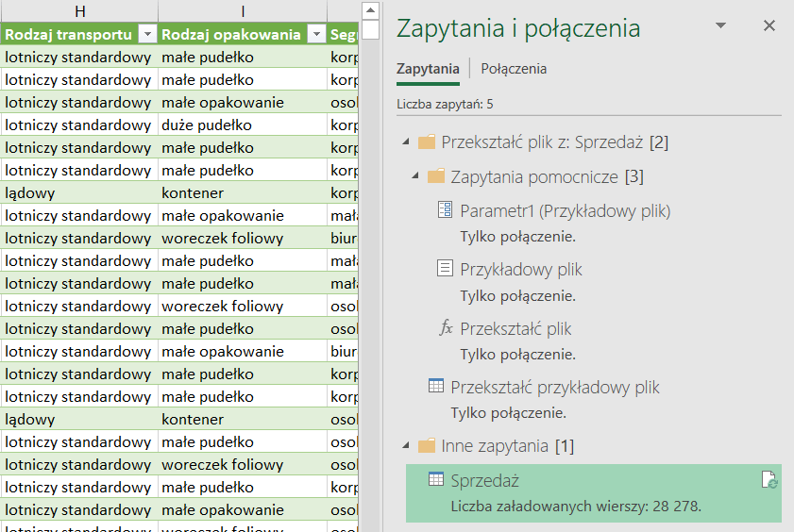The height and width of the screenshot is (532, 794).
Task: Collapse the Zapytania pomocnicze folder
Action: (415, 176)
